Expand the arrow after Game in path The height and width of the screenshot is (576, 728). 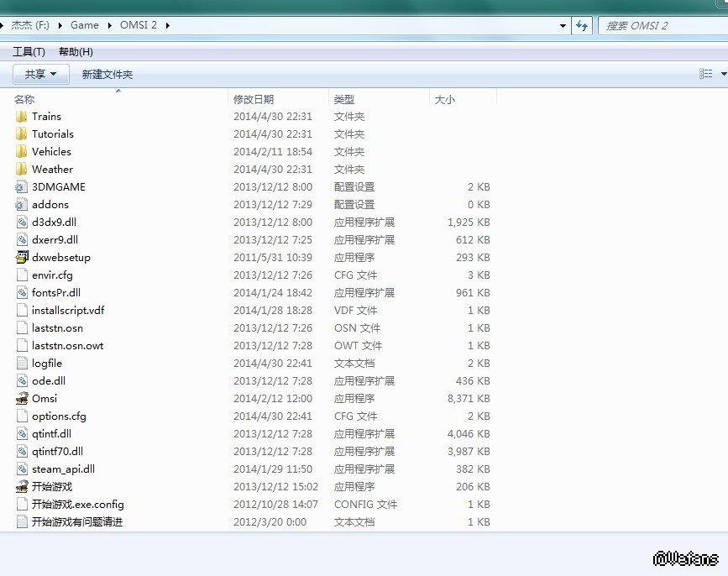click(x=109, y=25)
